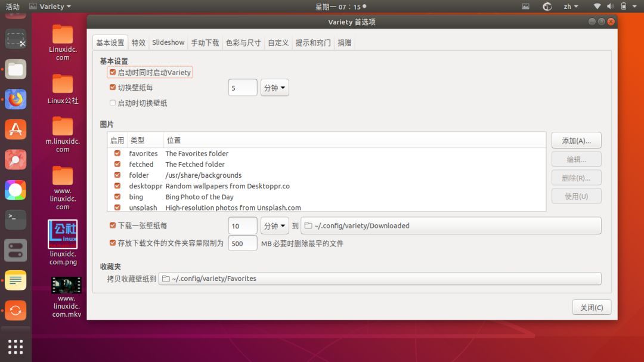Click the folder icon in the Favorites path field
This screenshot has height=362, width=644.
tap(166, 279)
